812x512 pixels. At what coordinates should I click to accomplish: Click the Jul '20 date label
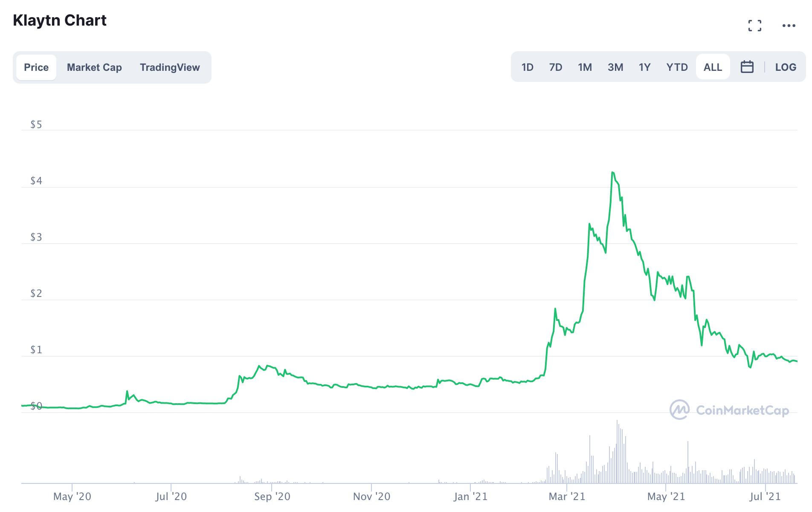click(x=171, y=496)
